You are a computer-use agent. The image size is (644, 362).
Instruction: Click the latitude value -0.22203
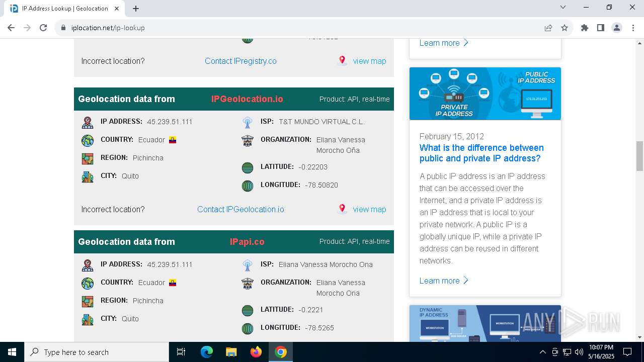pos(313,167)
